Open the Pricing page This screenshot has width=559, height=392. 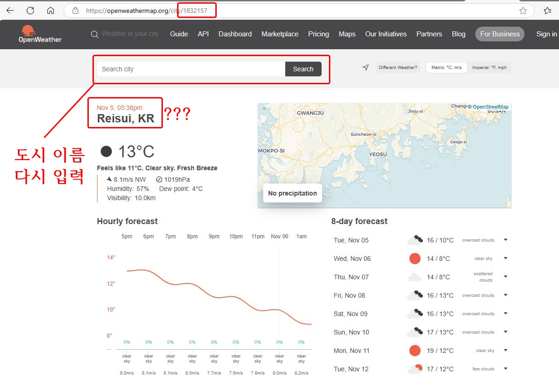(x=318, y=34)
